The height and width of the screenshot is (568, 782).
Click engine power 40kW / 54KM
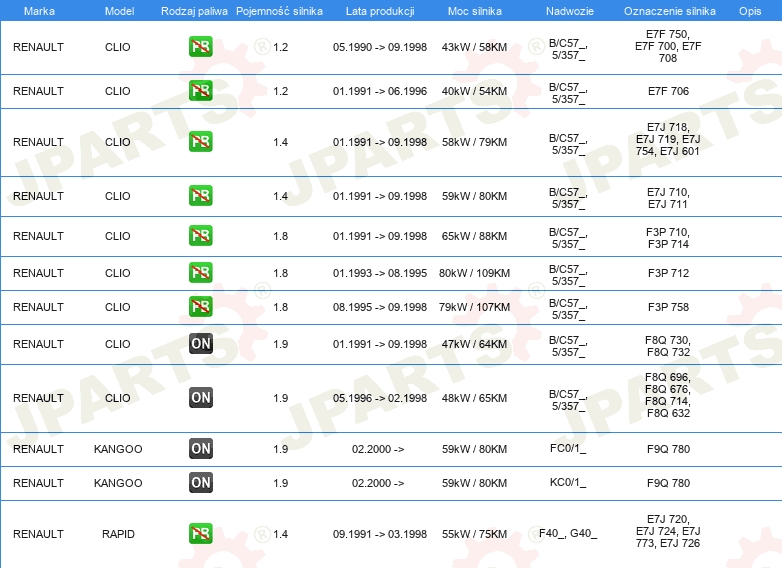(x=474, y=91)
